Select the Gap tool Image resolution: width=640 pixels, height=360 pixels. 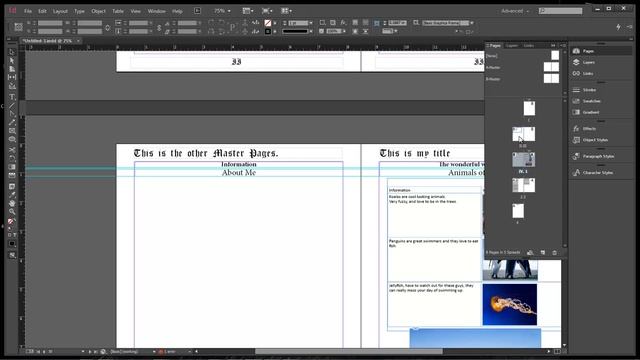point(12,78)
